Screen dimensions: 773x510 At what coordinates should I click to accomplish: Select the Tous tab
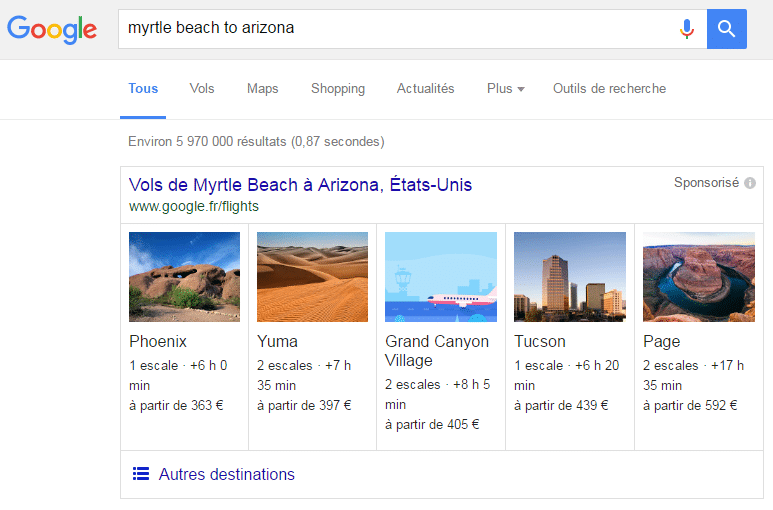[143, 89]
